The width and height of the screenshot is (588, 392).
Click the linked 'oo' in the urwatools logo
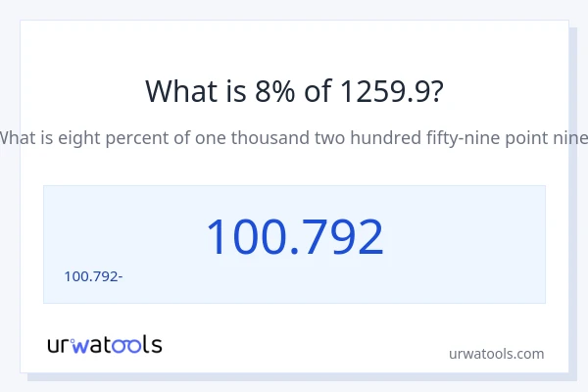click(x=128, y=345)
